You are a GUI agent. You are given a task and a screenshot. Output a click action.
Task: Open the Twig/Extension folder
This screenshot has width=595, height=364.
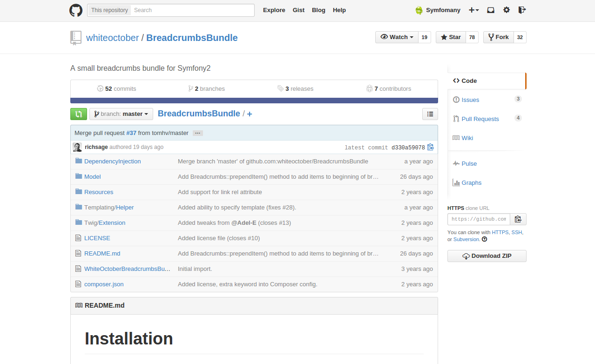(x=105, y=223)
